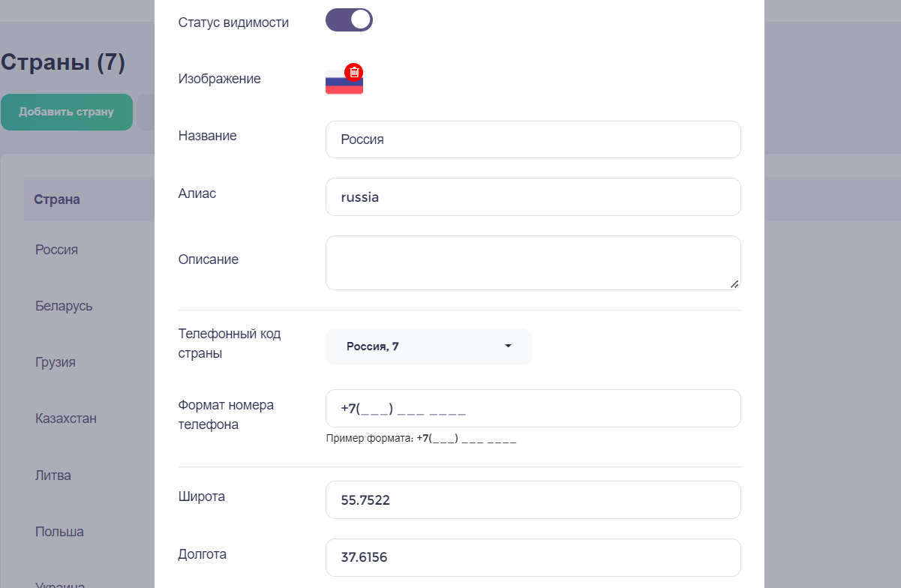Select Беларусь in the countries list
The height and width of the screenshot is (588, 901).
pyautogui.click(x=64, y=306)
